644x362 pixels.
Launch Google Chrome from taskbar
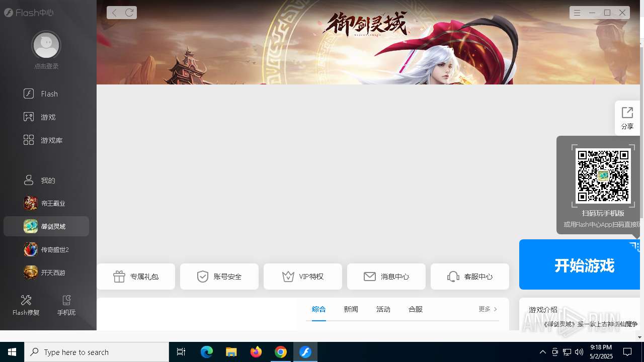tap(281, 352)
